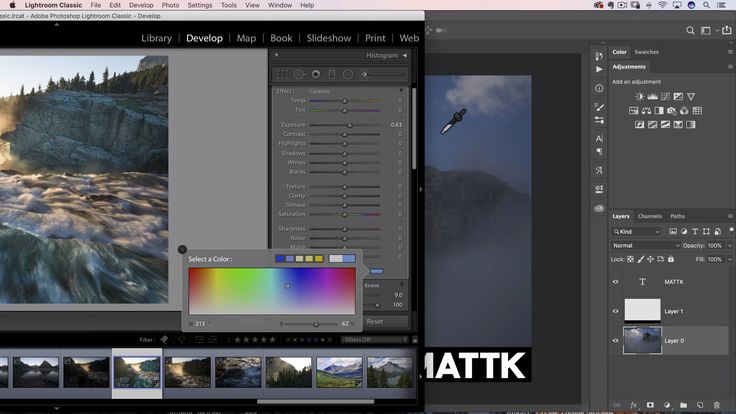Toggle filter for pixel layers
Screen dimensions: 736x414
673,231
